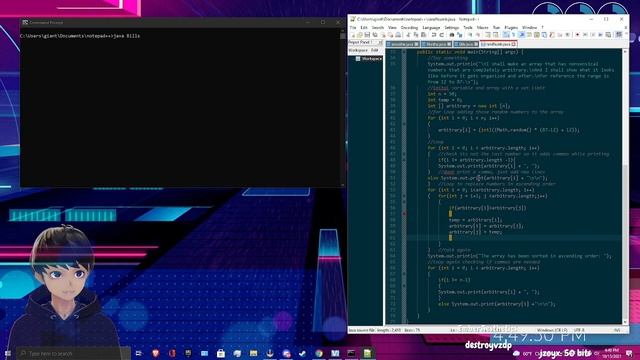Click the Redo arrow icon in Notepad++ toolbar

442,35
